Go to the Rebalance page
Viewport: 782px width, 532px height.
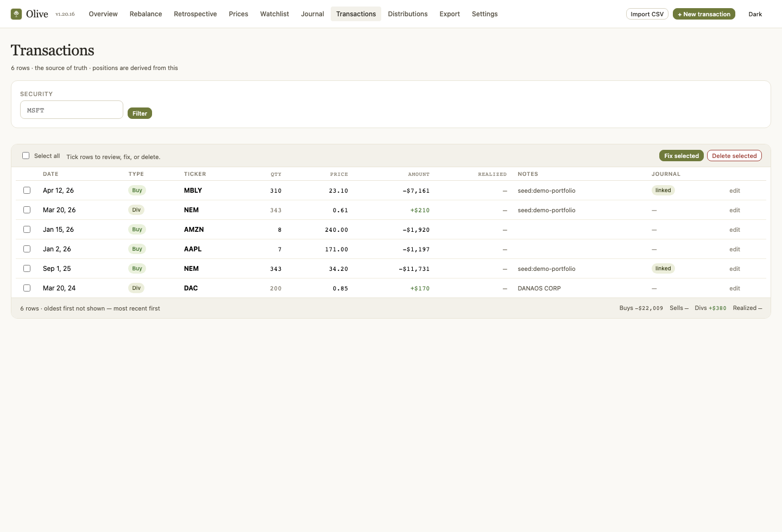(x=146, y=14)
